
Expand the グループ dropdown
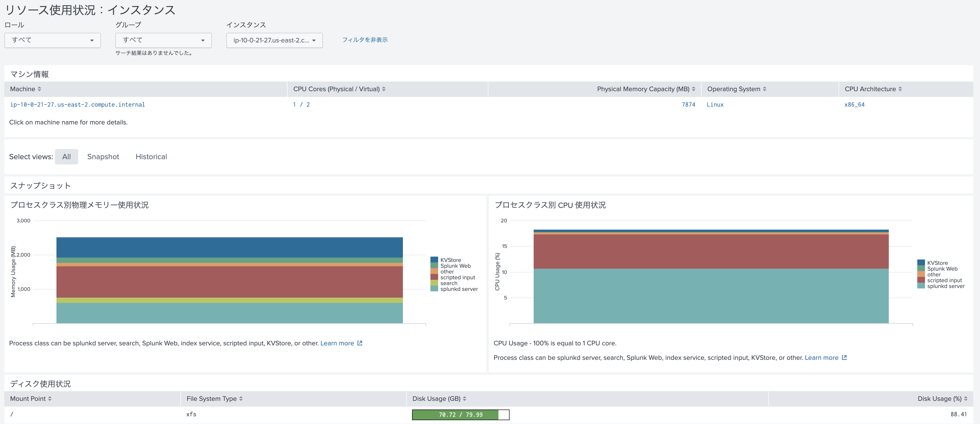163,40
